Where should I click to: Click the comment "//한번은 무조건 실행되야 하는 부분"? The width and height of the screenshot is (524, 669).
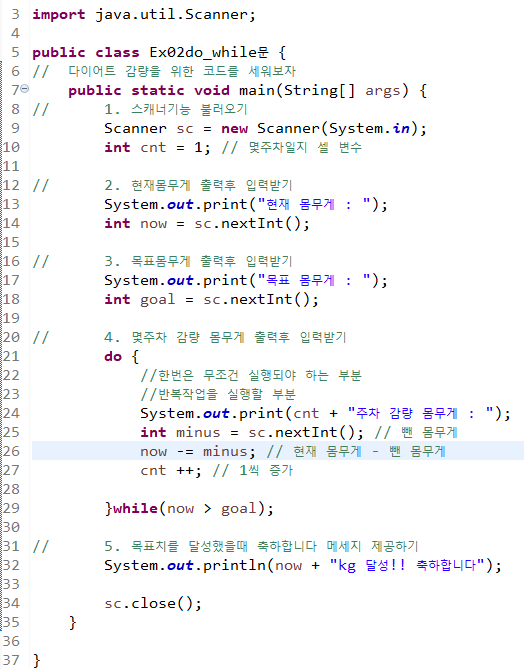click(x=251, y=375)
